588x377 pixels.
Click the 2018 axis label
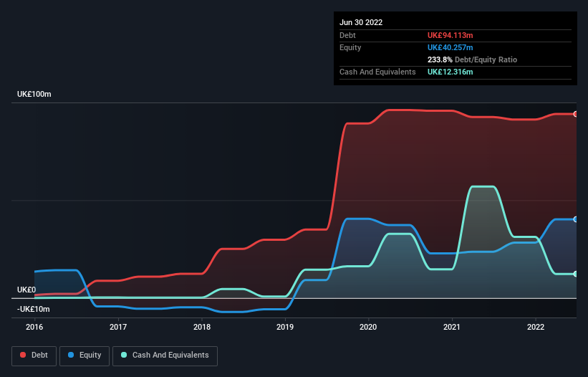(x=202, y=327)
